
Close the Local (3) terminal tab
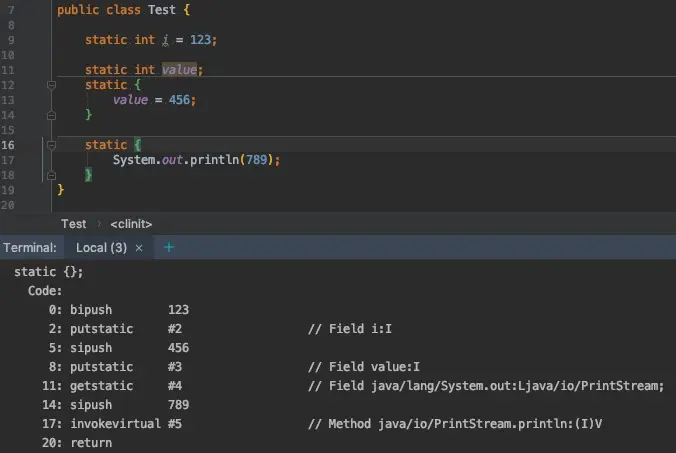[139, 248]
